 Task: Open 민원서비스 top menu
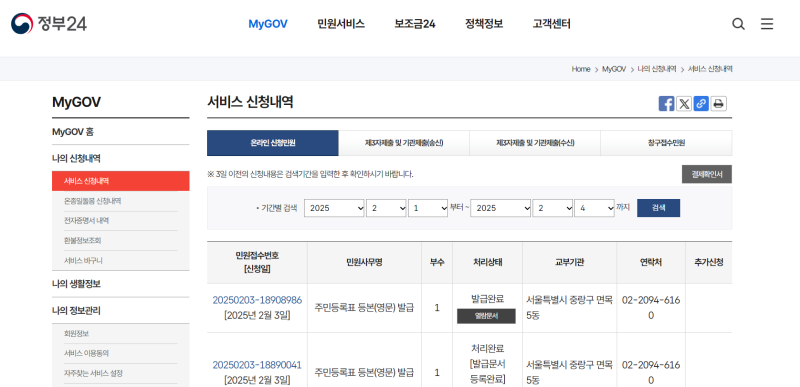(x=341, y=24)
